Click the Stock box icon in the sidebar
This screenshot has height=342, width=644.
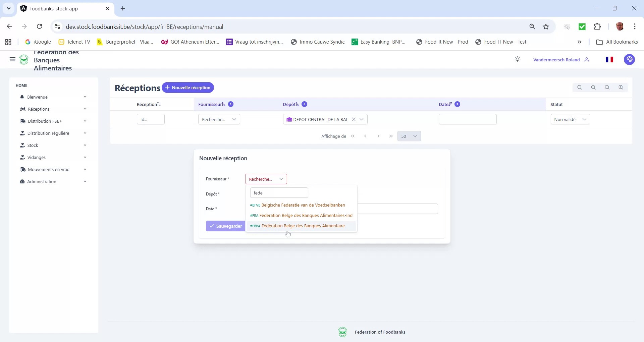click(x=22, y=145)
